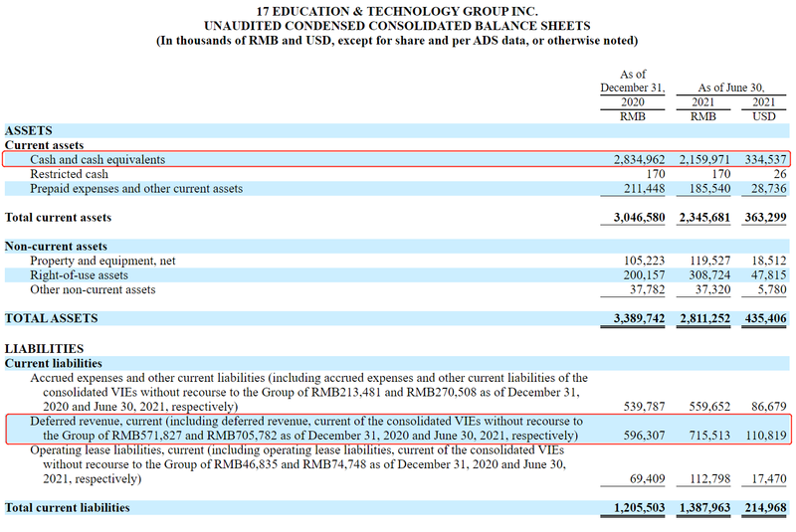Click the 'TOTAL ASSETS' label
The image size is (796, 532).
(51, 318)
